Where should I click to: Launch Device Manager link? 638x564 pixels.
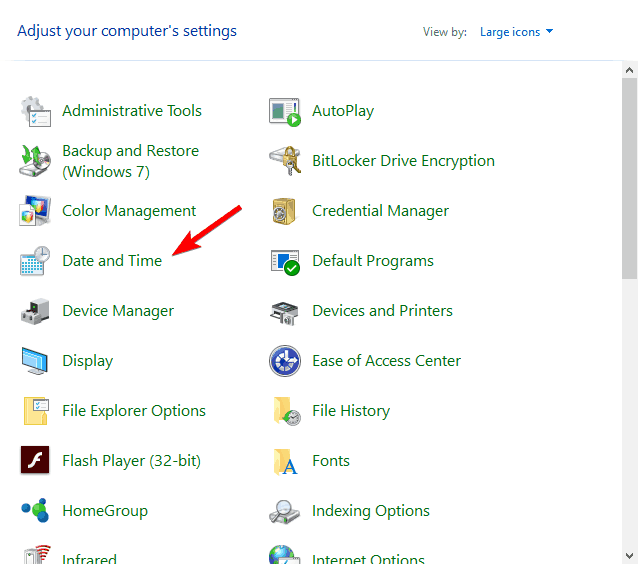118,311
